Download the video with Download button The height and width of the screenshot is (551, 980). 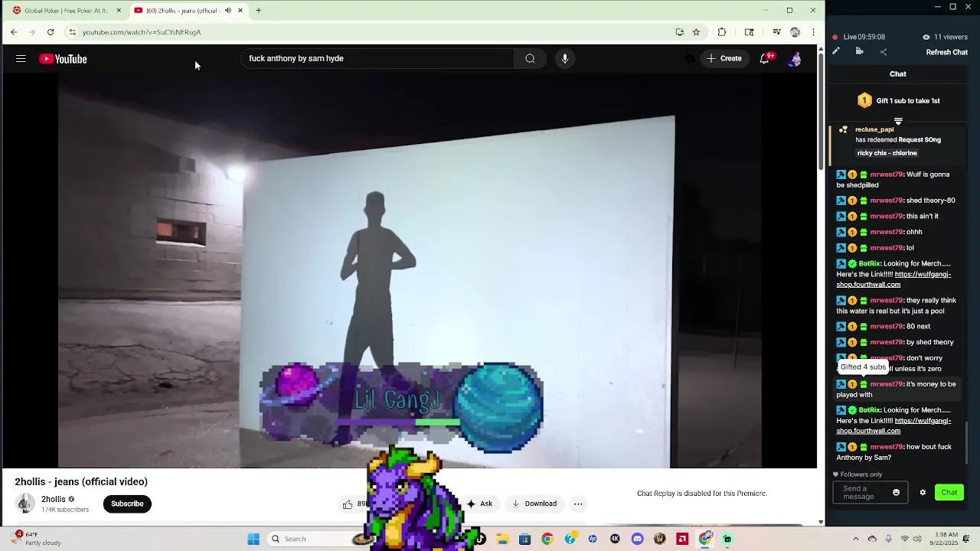534,504
